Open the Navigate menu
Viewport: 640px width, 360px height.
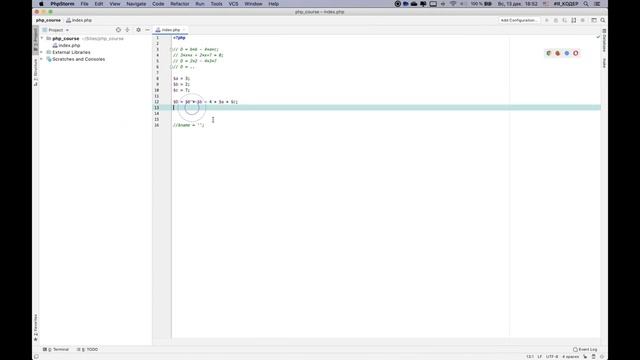click(x=136, y=4)
